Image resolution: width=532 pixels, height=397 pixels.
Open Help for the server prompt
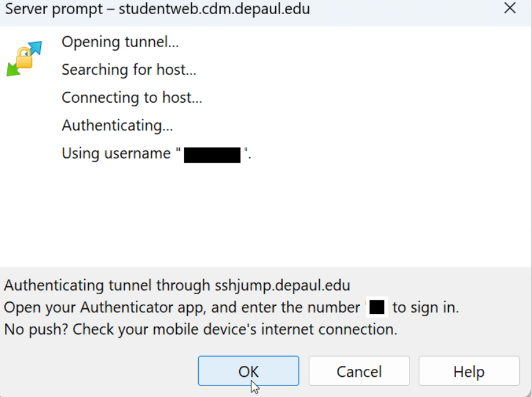(469, 371)
